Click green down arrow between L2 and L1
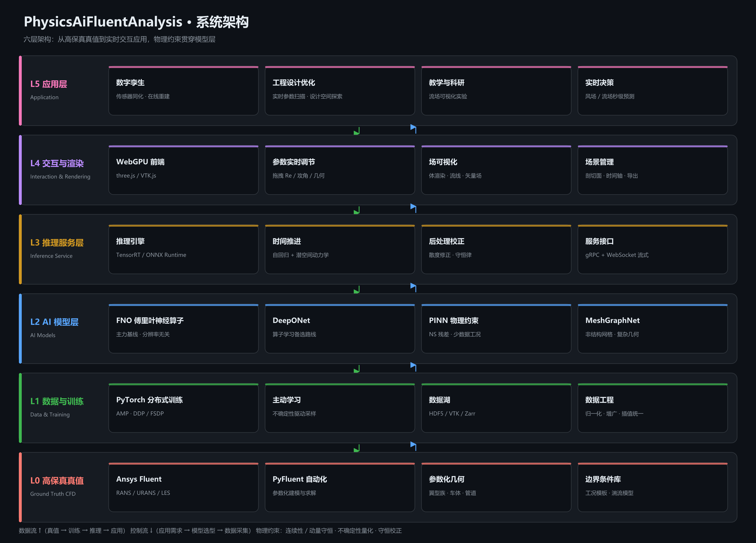 click(357, 369)
